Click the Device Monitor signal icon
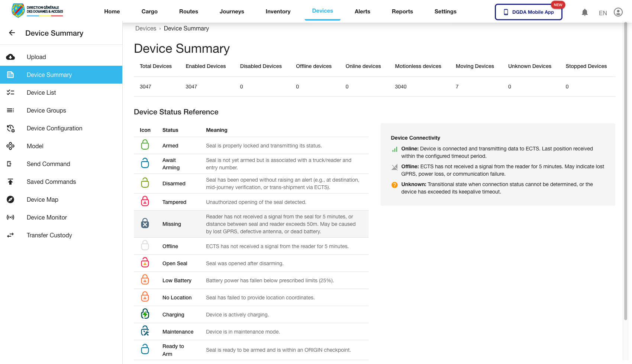 click(10, 217)
